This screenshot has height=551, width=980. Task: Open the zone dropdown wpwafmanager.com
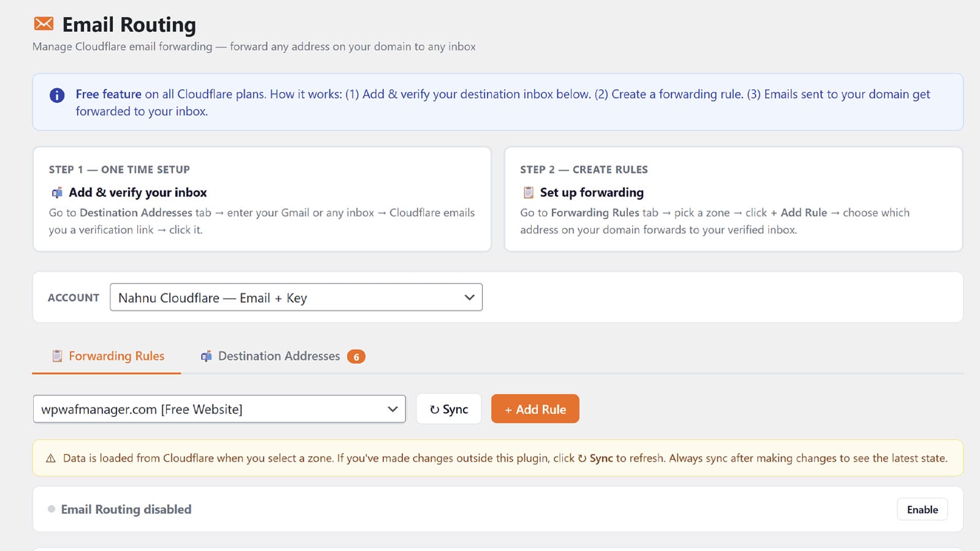[x=219, y=409]
